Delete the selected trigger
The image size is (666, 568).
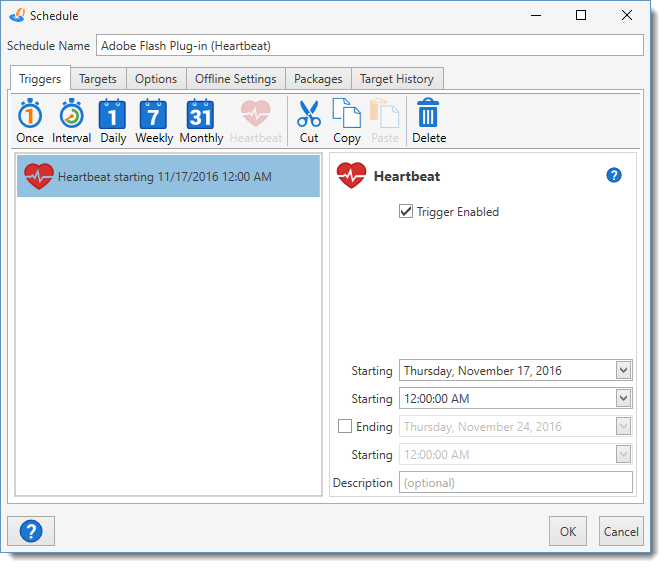tap(429, 121)
